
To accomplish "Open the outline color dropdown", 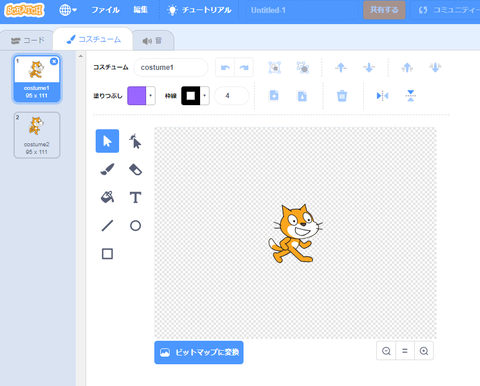I will 205,96.
